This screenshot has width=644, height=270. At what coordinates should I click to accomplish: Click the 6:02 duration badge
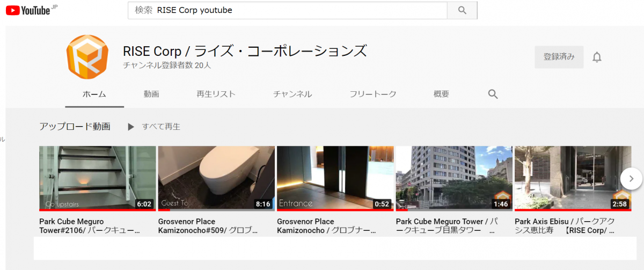pos(144,204)
